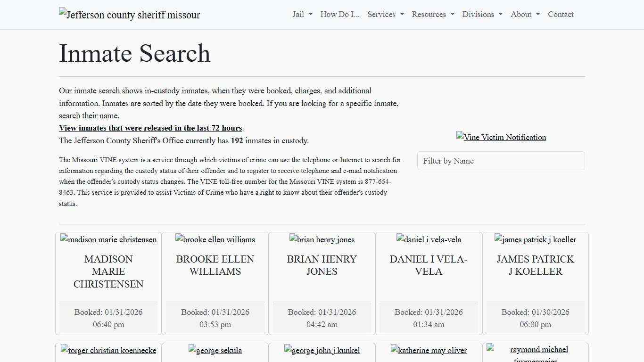View Brian Henry Jones' mugshot
Image resolution: width=644 pixels, height=362 pixels.
tap(322, 239)
